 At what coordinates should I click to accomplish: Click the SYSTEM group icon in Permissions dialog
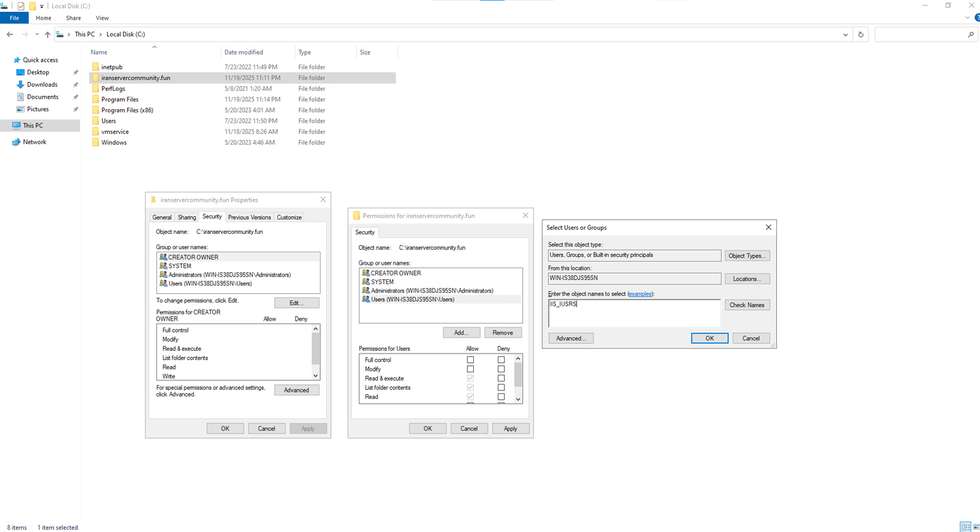pos(365,282)
